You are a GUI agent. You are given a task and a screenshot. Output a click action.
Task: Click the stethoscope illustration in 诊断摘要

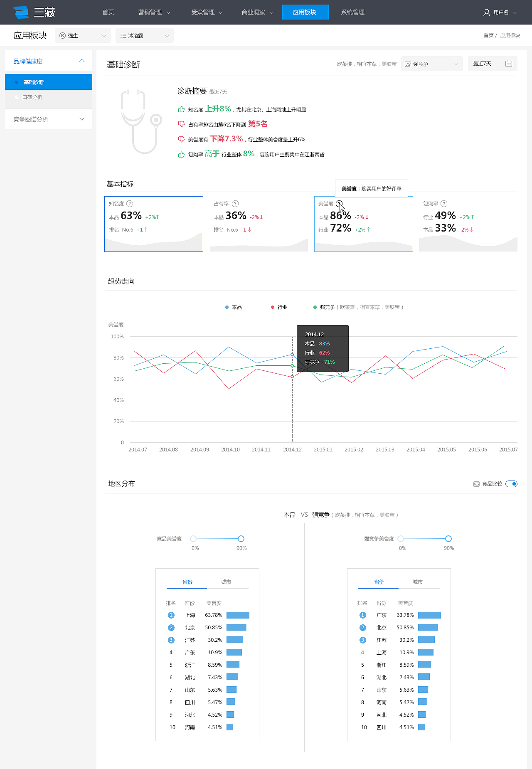pyautogui.click(x=140, y=121)
